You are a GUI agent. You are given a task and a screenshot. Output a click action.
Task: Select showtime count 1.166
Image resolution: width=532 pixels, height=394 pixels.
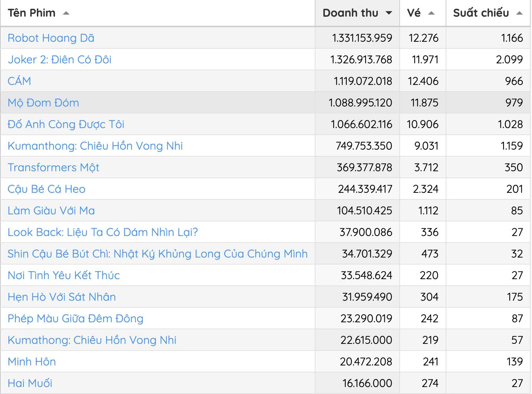[512, 38]
